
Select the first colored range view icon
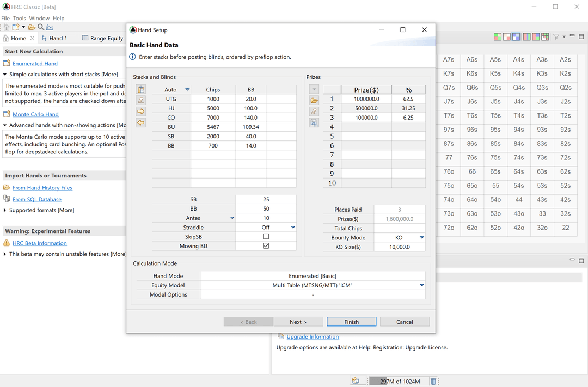[x=497, y=36]
